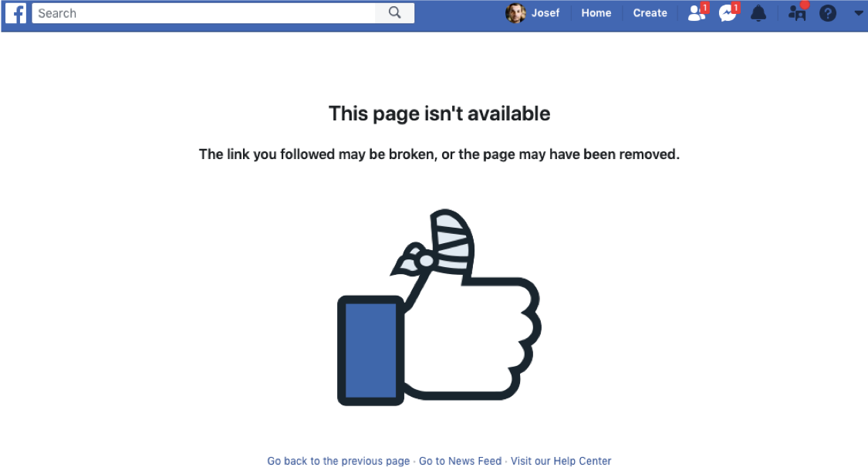The height and width of the screenshot is (474, 868).
Task: Focus the Search input field
Action: coord(204,12)
